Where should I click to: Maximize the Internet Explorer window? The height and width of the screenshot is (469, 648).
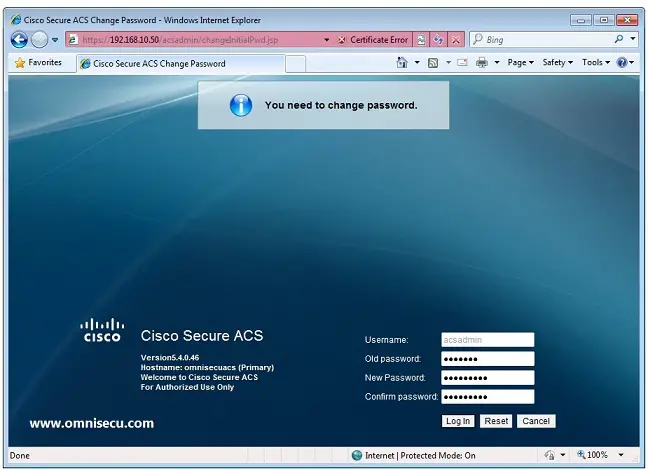click(x=604, y=20)
